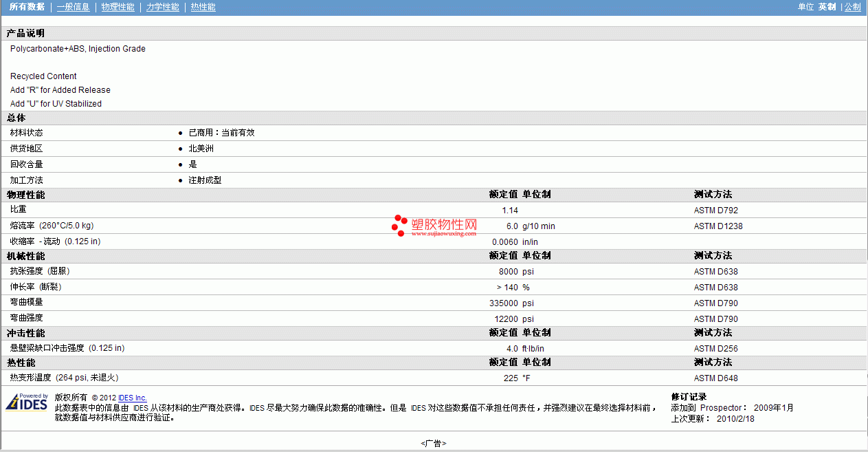Open the IDES Inc. link

[x=133, y=398]
